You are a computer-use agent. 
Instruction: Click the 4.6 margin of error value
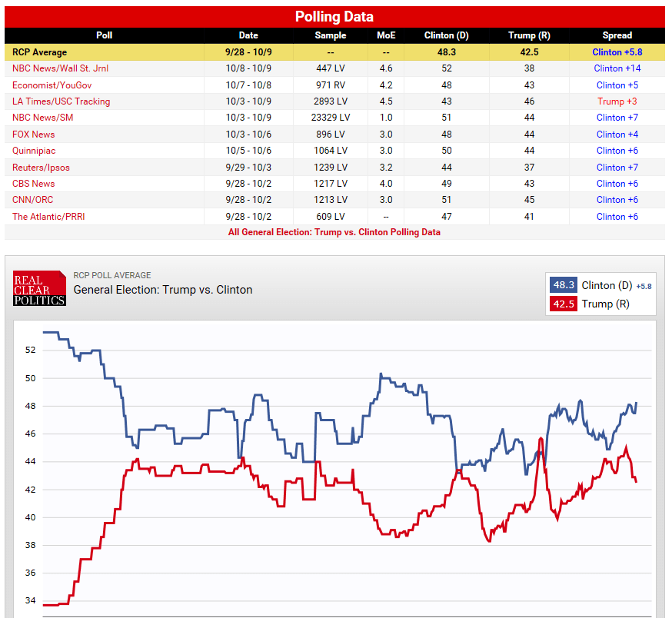[386, 68]
